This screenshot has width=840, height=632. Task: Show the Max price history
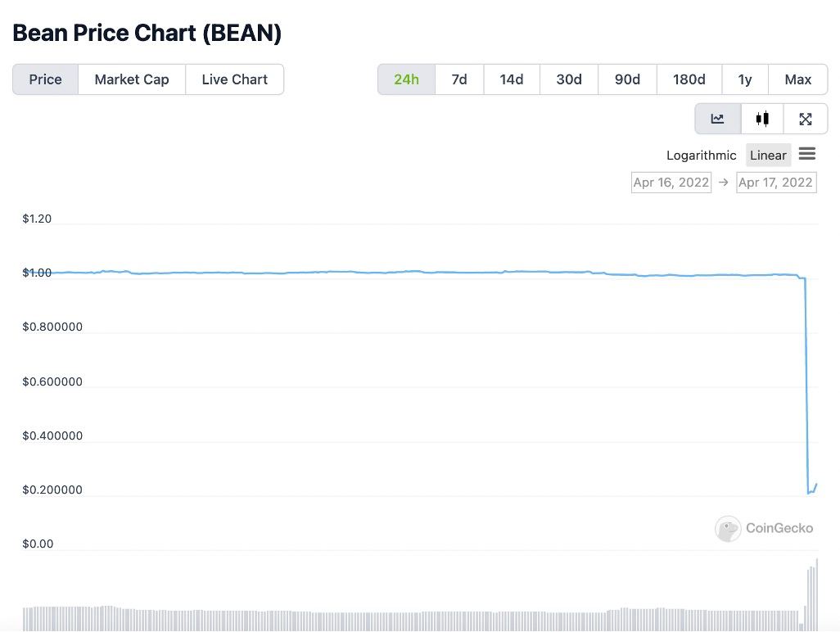click(x=797, y=79)
